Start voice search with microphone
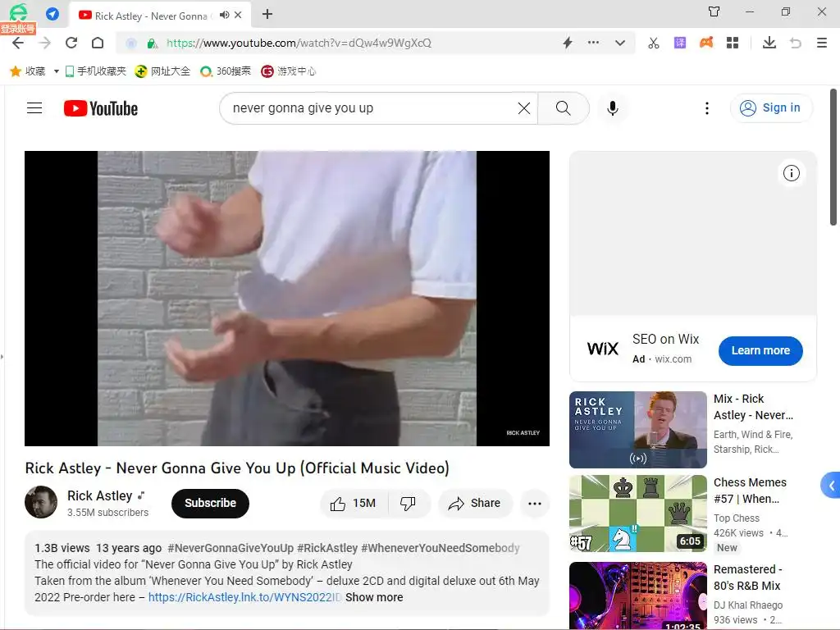 coord(612,108)
